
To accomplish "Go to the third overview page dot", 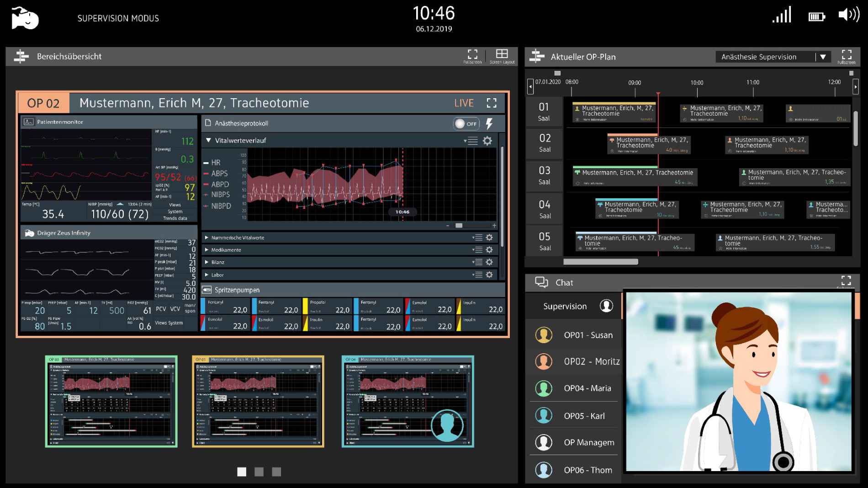I will (x=276, y=472).
